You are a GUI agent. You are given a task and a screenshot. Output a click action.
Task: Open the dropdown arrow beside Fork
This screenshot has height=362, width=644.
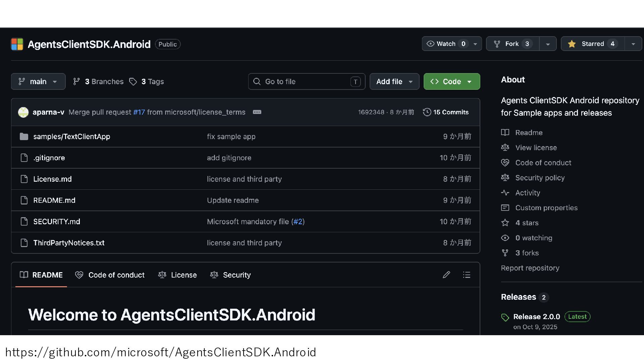click(548, 44)
